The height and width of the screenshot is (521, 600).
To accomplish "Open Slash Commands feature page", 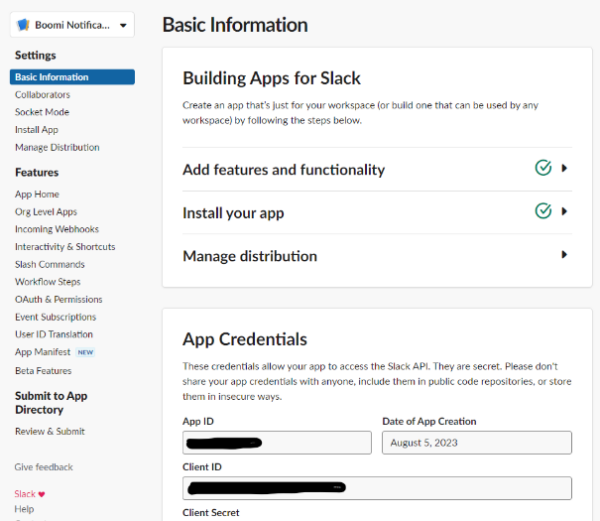I will pyautogui.click(x=50, y=264).
